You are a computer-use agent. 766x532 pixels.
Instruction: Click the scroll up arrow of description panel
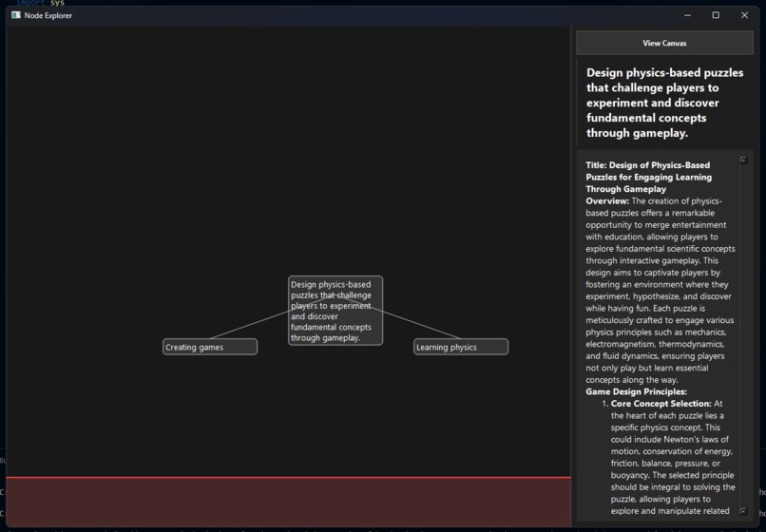click(743, 160)
